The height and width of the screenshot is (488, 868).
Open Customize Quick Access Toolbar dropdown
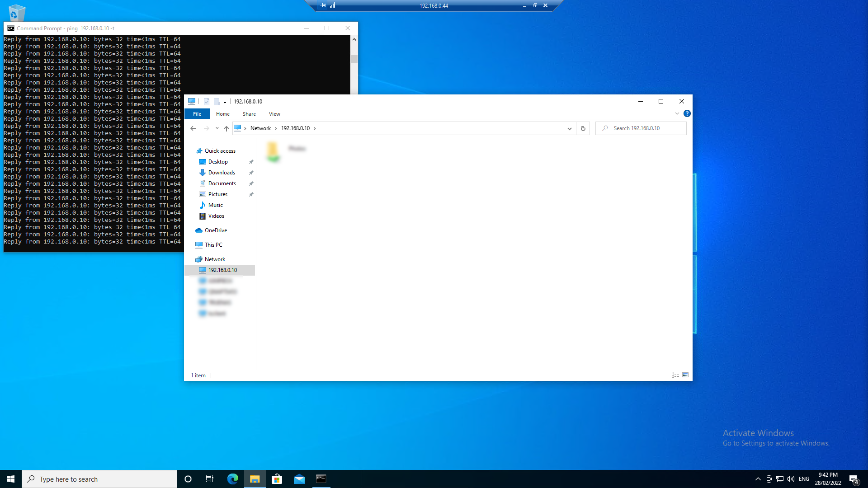pyautogui.click(x=225, y=102)
